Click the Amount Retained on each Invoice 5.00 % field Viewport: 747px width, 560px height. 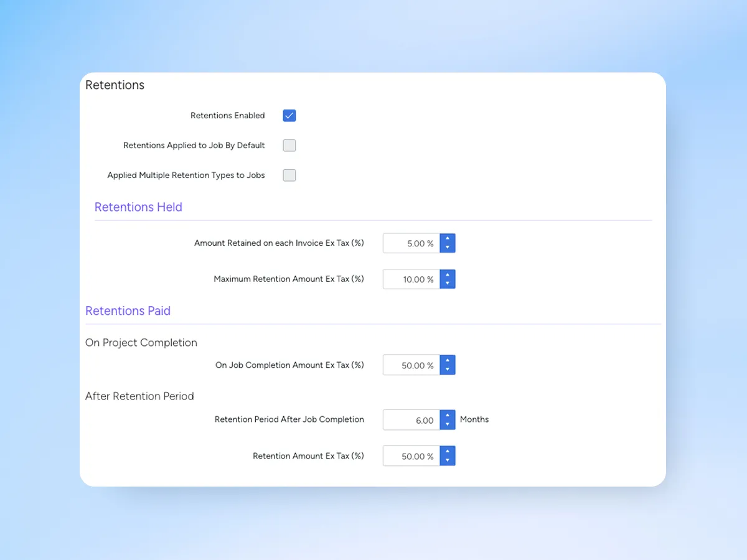click(x=411, y=243)
